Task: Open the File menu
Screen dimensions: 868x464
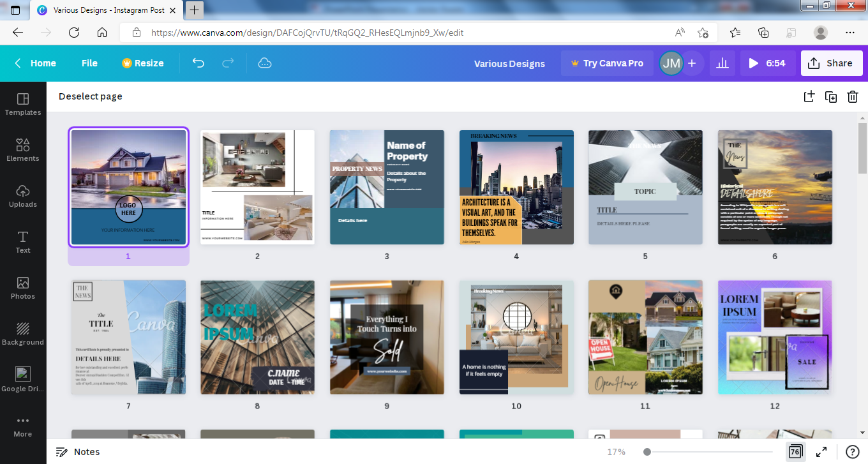Action: (89, 63)
